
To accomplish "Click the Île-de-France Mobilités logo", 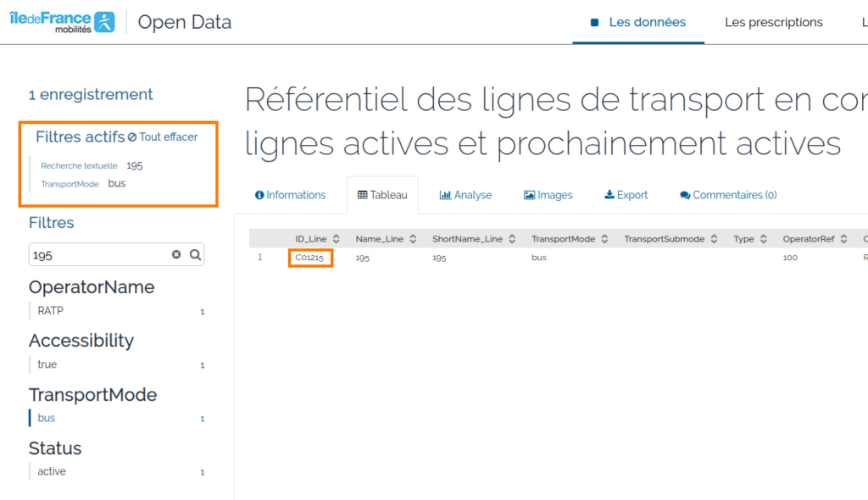I will pyautogui.click(x=62, y=22).
